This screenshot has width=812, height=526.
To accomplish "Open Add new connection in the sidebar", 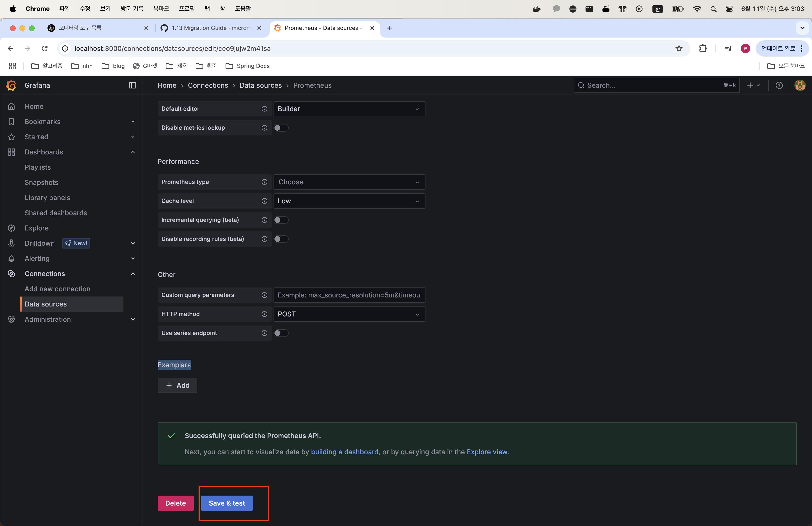I will pyautogui.click(x=57, y=289).
